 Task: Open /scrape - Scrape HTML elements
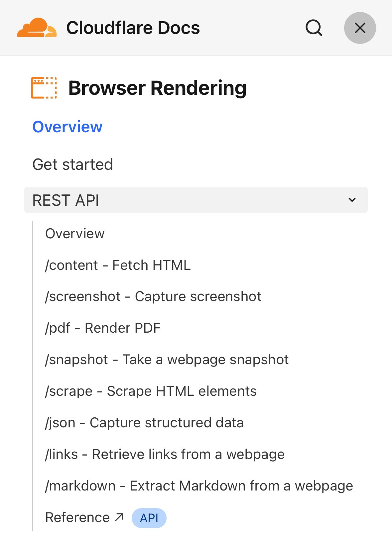151,391
